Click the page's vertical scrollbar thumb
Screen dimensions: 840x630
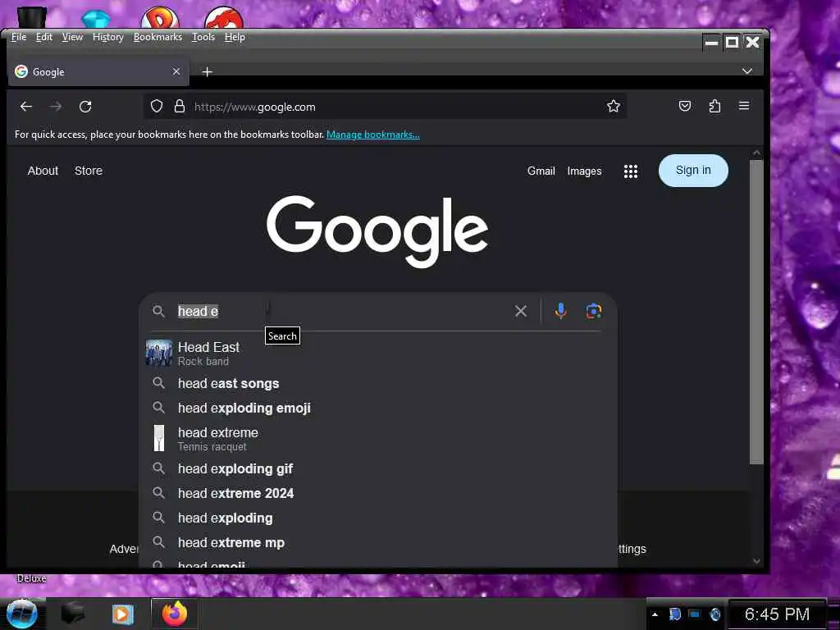(756, 312)
